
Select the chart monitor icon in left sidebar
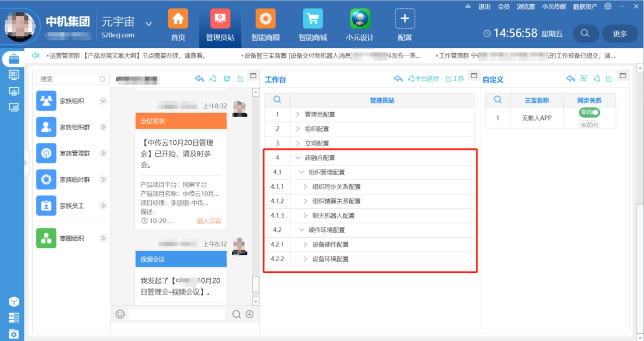click(13, 92)
